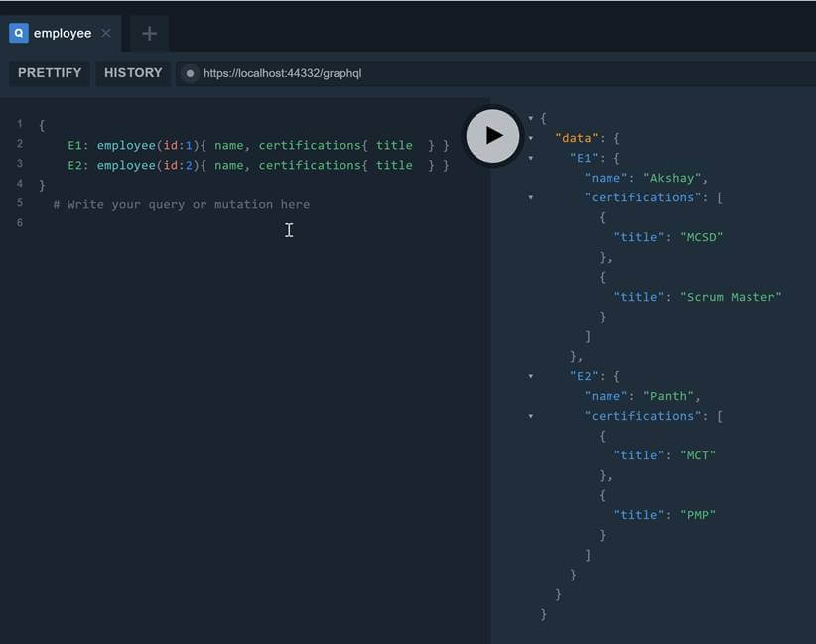816x644 pixels.
Task: Run the query with the play button
Action: (x=493, y=136)
